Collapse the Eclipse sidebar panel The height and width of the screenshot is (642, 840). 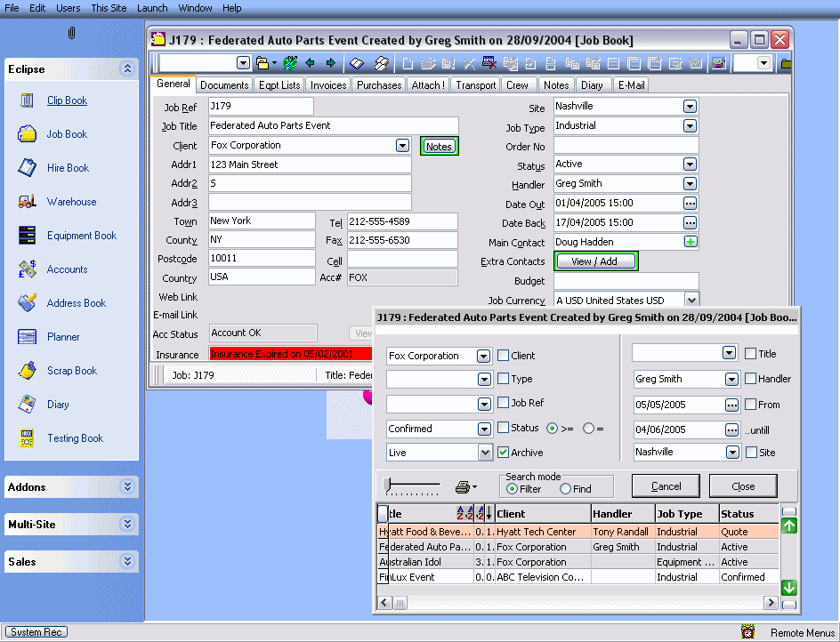point(127,69)
